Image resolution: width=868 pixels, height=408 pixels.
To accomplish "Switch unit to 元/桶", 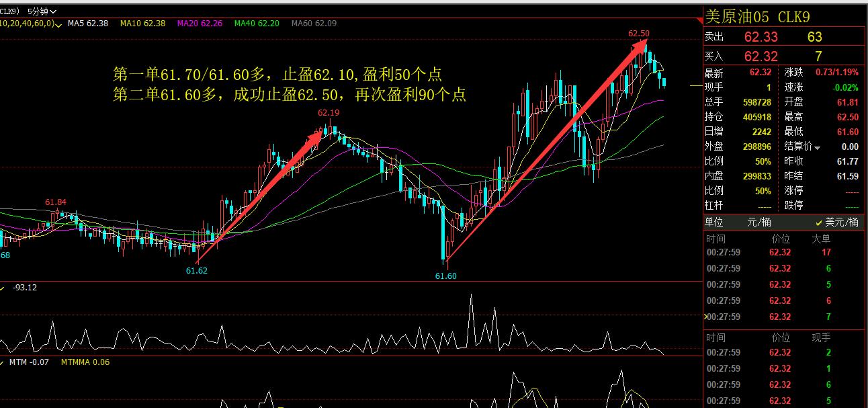I will [x=759, y=222].
